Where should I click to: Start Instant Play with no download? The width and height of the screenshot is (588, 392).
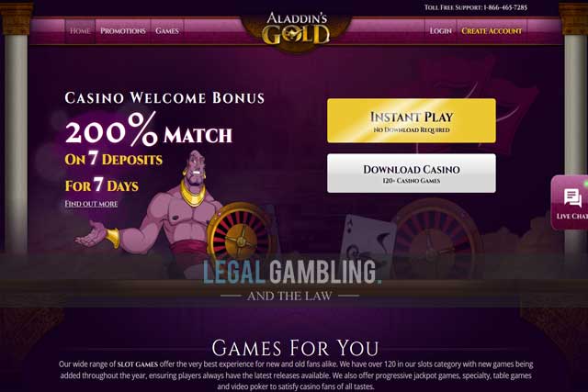[412, 120]
